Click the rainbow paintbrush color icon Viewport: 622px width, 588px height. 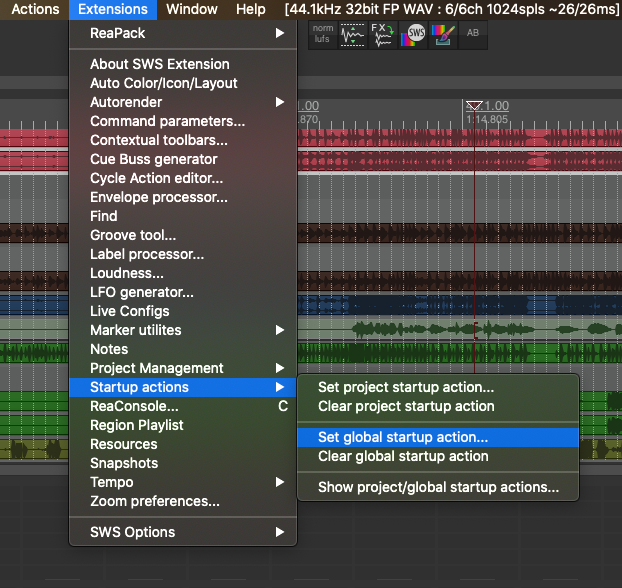tap(443, 35)
